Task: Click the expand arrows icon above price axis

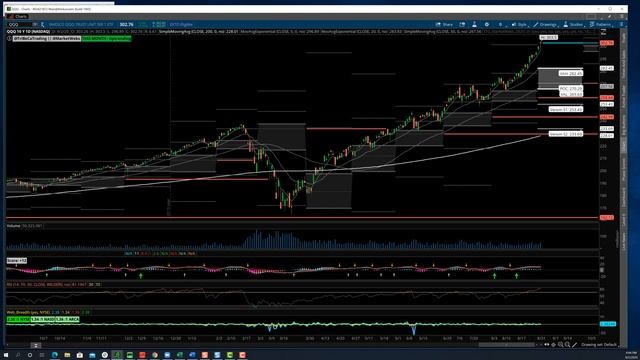Action: 604,32
